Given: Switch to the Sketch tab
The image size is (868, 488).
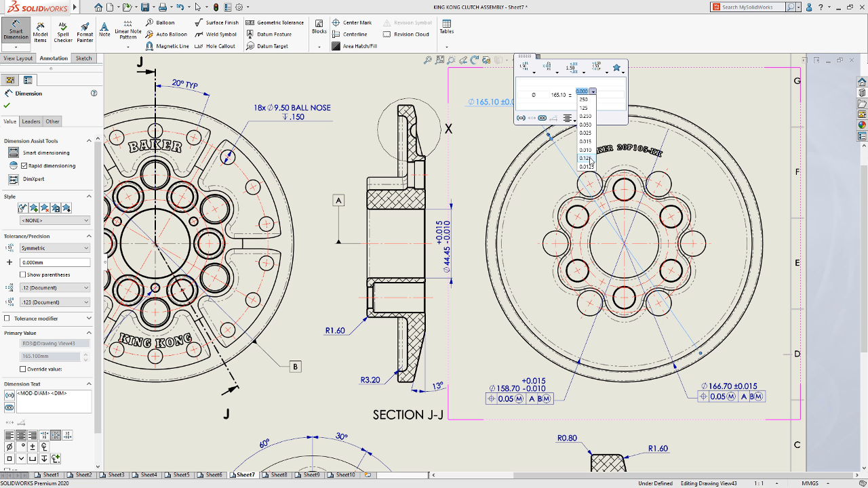Looking at the screenshot, I should (x=84, y=58).
